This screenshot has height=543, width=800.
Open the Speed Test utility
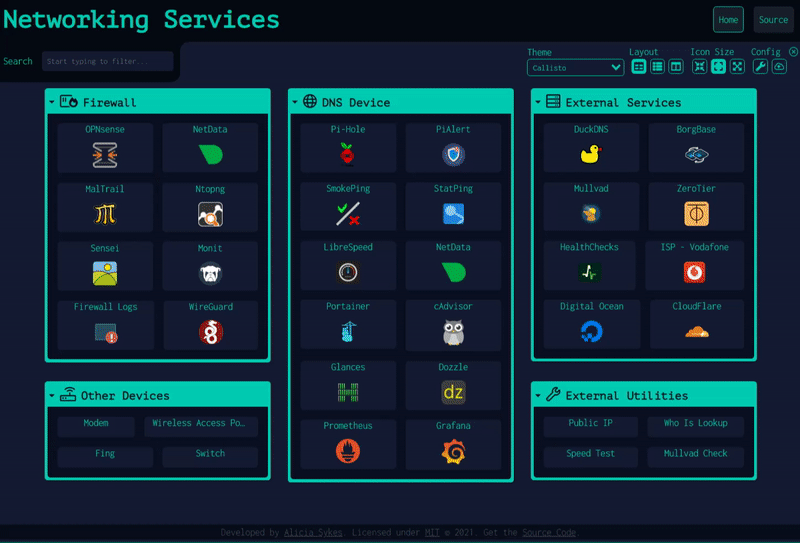click(x=591, y=454)
